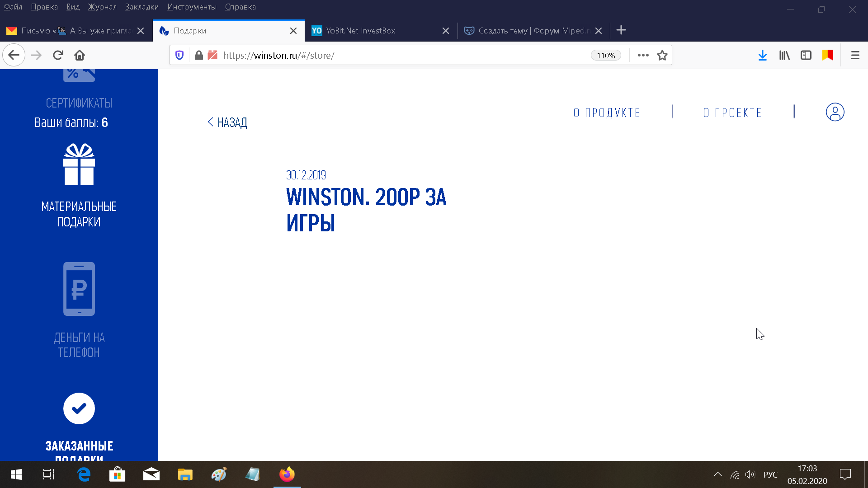Open Microsoft Store from taskbar
This screenshot has height=488, width=868.
click(x=118, y=474)
